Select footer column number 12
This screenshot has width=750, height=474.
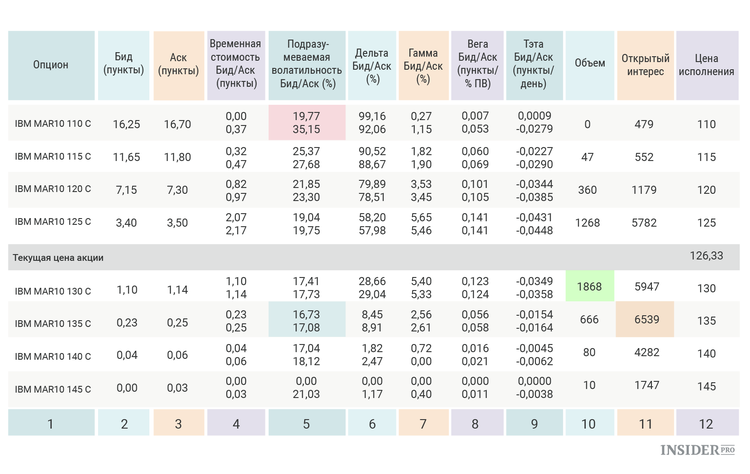[707, 423]
